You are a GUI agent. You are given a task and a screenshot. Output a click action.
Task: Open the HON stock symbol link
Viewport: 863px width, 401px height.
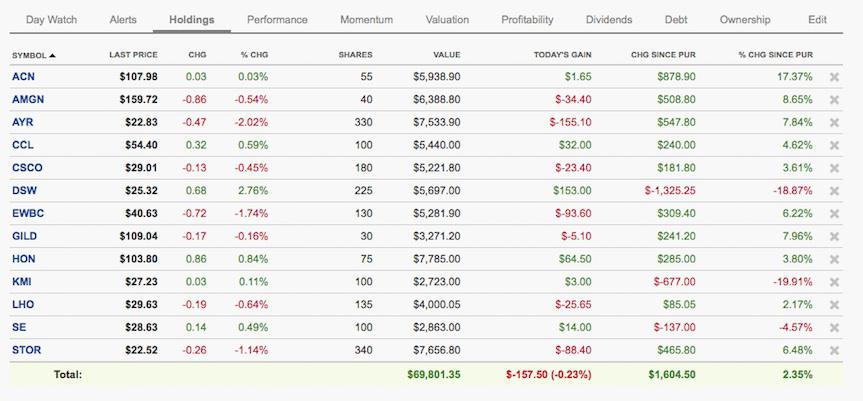tap(24, 259)
